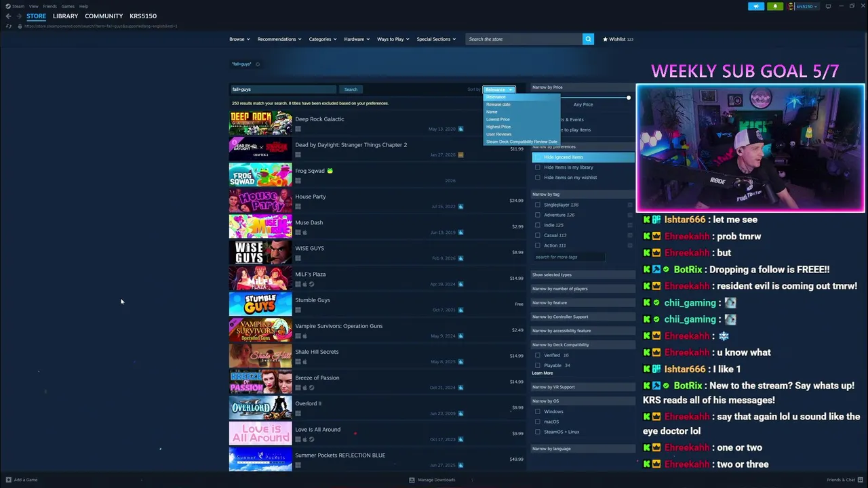Screen dimensions: 868x488
Task: Click the Deck badge on WISE GUYS
Action: (x=460, y=258)
